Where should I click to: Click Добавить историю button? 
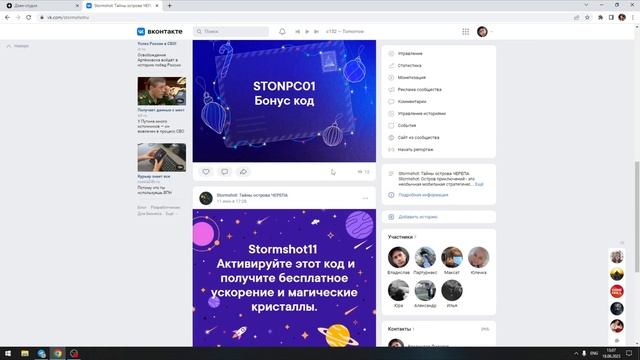pyautogui.click(x=418, y=217)
